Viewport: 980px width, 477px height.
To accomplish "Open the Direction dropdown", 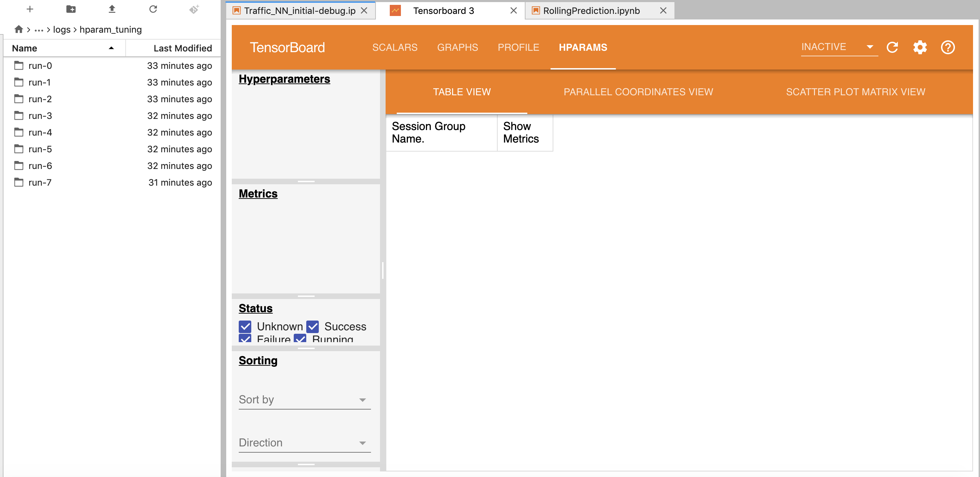I will (x=362, y=443).
